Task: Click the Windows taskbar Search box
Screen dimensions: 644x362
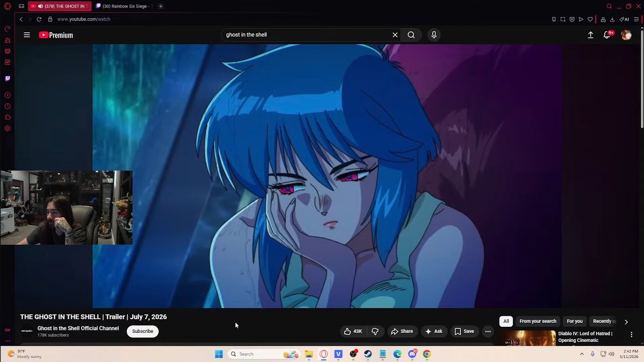Action: 264,354
